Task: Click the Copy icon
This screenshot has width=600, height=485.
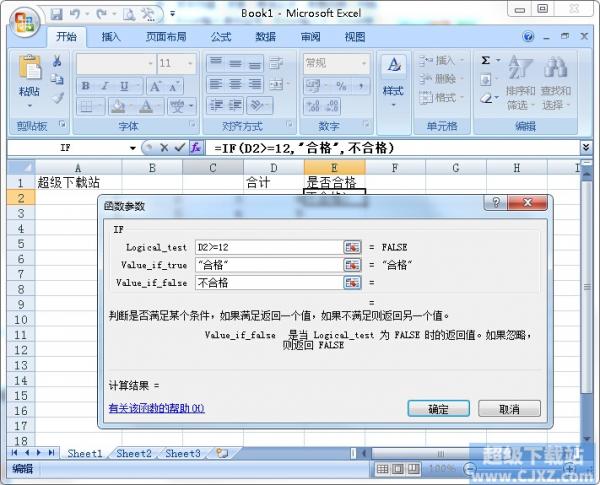Action: 57,79
